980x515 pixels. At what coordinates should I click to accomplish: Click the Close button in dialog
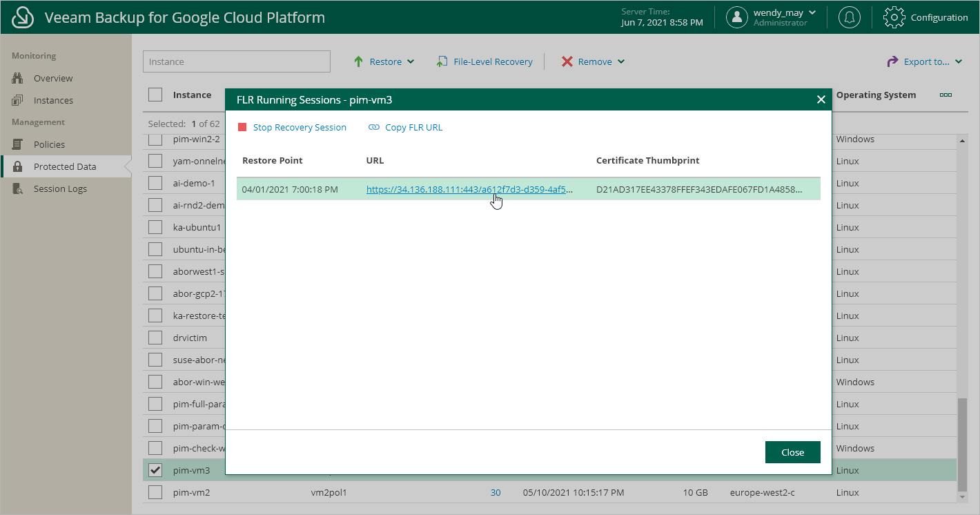793,452
